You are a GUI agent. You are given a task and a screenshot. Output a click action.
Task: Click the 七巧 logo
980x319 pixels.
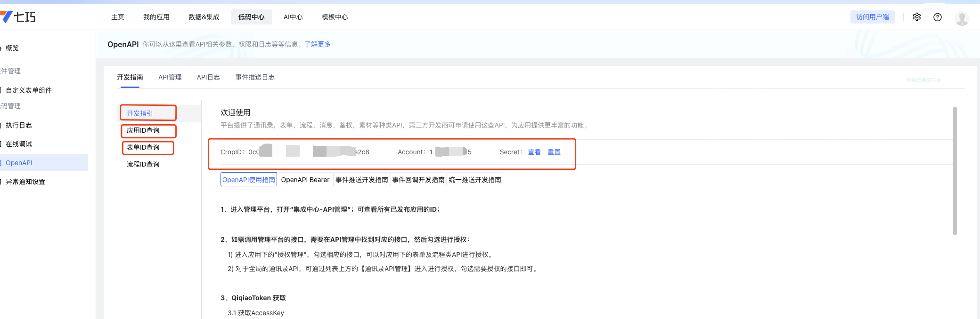tap(18, 17)
